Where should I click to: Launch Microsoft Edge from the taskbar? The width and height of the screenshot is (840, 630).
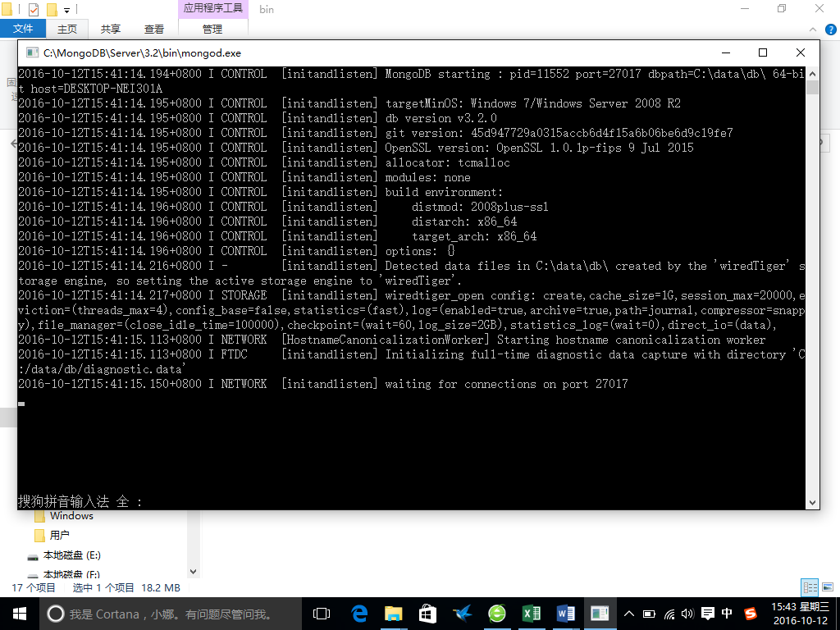point(358,614)
